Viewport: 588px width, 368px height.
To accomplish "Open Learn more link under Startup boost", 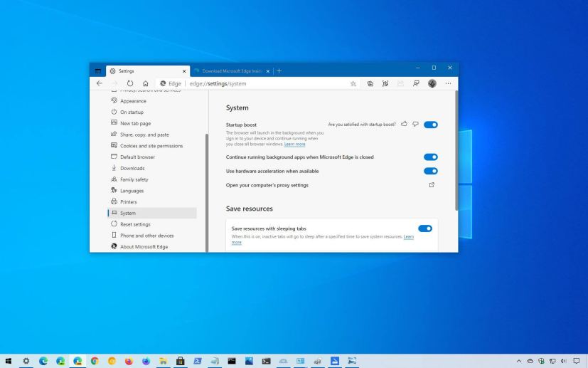I will [x=295, y=144].
